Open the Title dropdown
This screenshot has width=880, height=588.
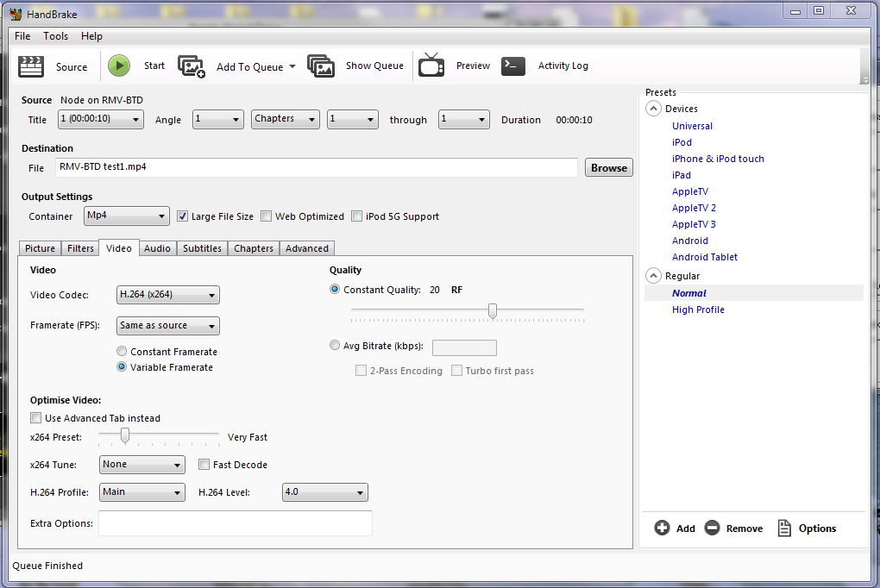(x=101, y=119)
